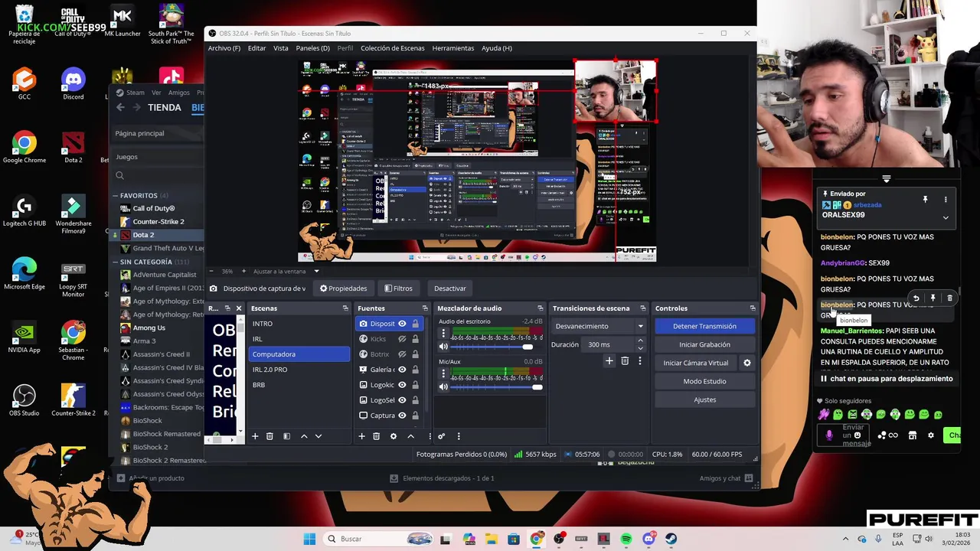Screen dimensions: 980x551
Task: Add a new source in Fuentes
Action: pos(361,436)
